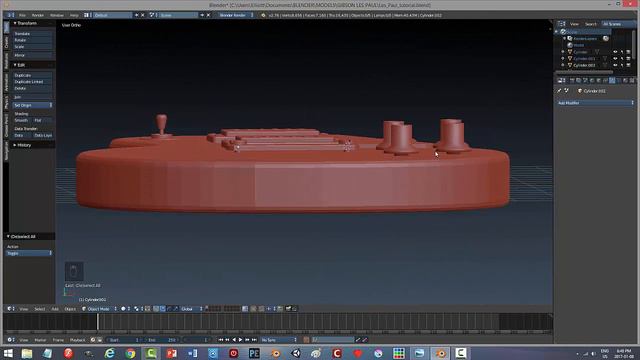
Task: Open the Create tab in tool shelf
Action: click(6, 42)
